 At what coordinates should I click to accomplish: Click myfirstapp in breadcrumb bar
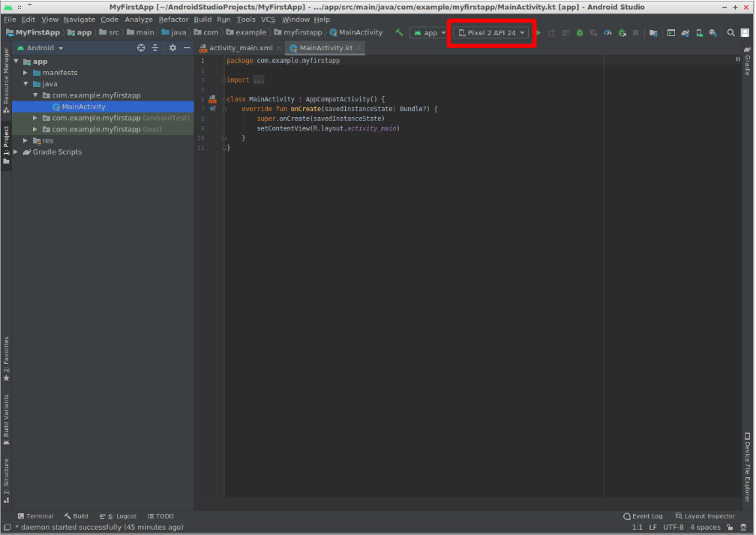tap(302, 32)
